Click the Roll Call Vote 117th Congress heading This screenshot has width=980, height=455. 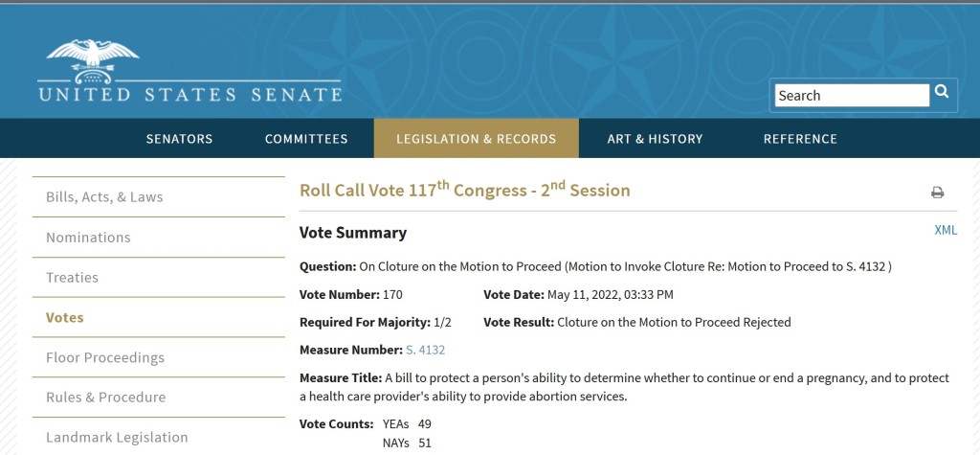point(465,190)
